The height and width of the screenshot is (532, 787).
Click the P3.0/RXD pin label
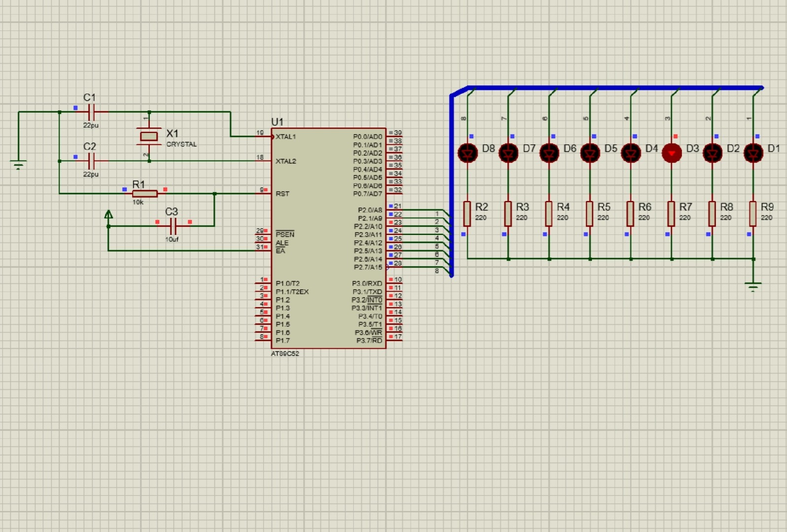[x=367, y=283]
